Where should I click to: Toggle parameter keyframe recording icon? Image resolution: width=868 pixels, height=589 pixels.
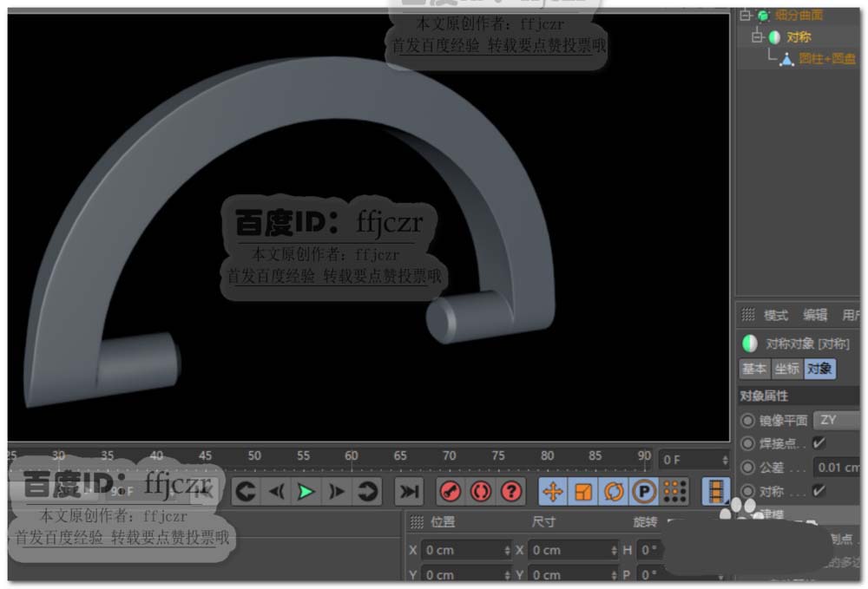644,491
